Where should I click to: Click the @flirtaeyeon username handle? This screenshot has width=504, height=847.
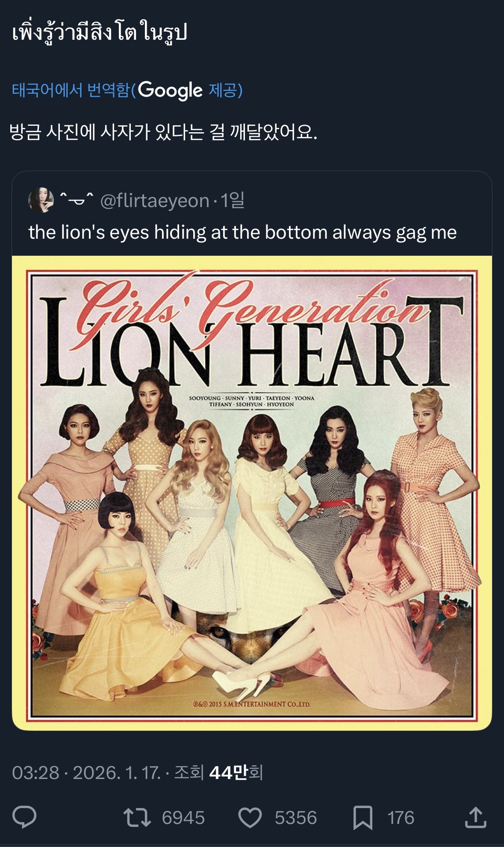[x=154, y=201]
